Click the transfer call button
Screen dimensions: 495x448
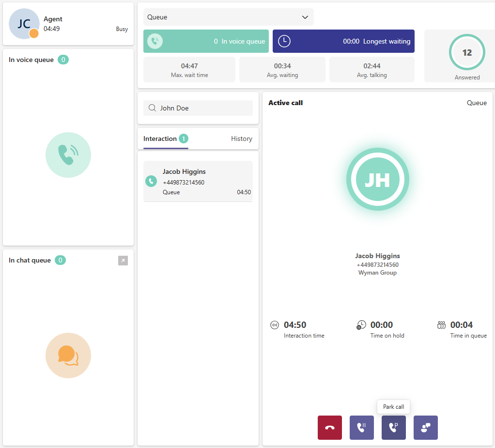[x=426, y=428]
